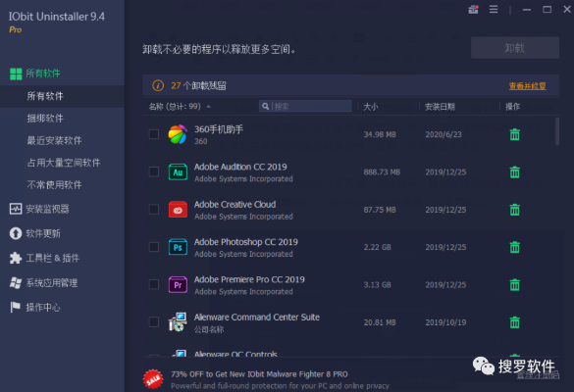Click the 安装监视器 monitor icon

click(x=16, y=209)
